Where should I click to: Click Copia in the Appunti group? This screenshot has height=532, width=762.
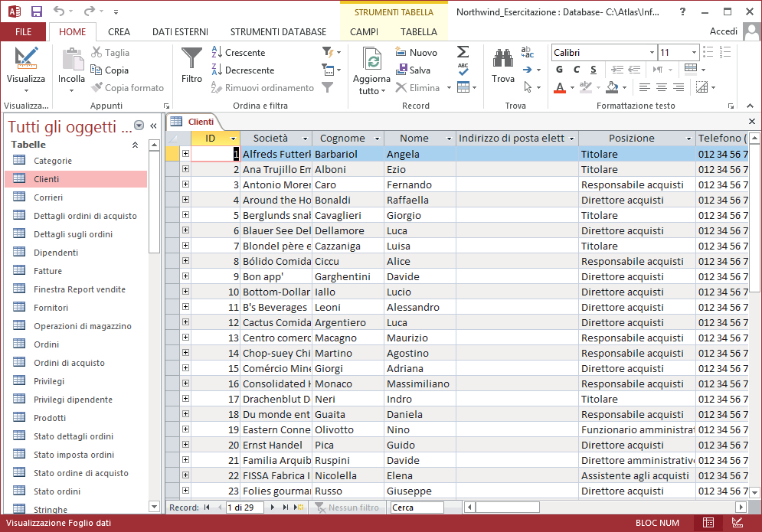coord(110,70)
